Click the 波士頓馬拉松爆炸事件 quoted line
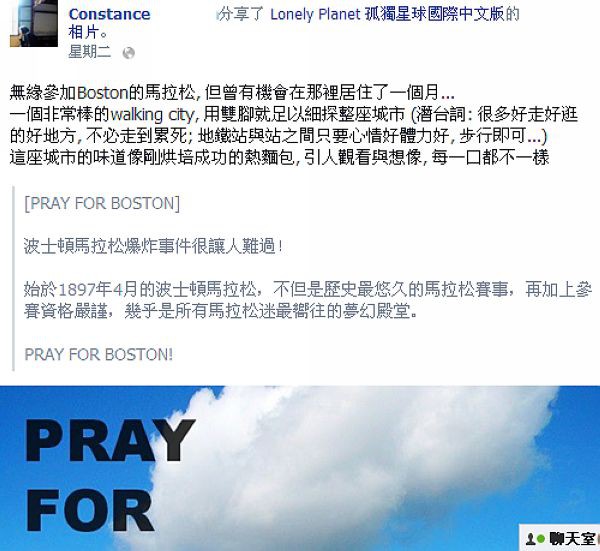This screenshot has height=551, width=600. [x=153, y=246]
